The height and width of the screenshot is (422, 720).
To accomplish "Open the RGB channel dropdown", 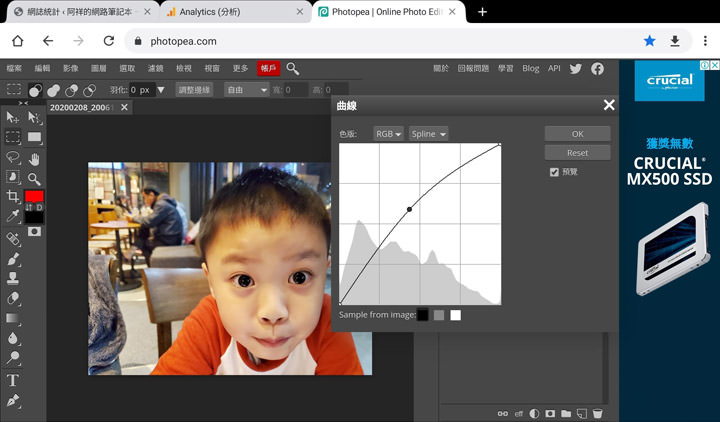I will pyautogui.click(x=388, y=134).
